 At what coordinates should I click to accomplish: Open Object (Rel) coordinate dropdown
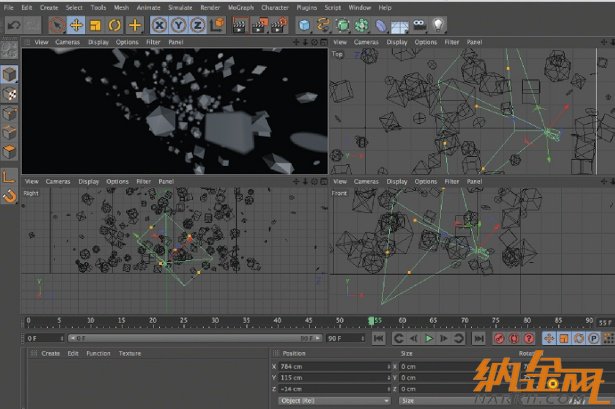[334, 401]
